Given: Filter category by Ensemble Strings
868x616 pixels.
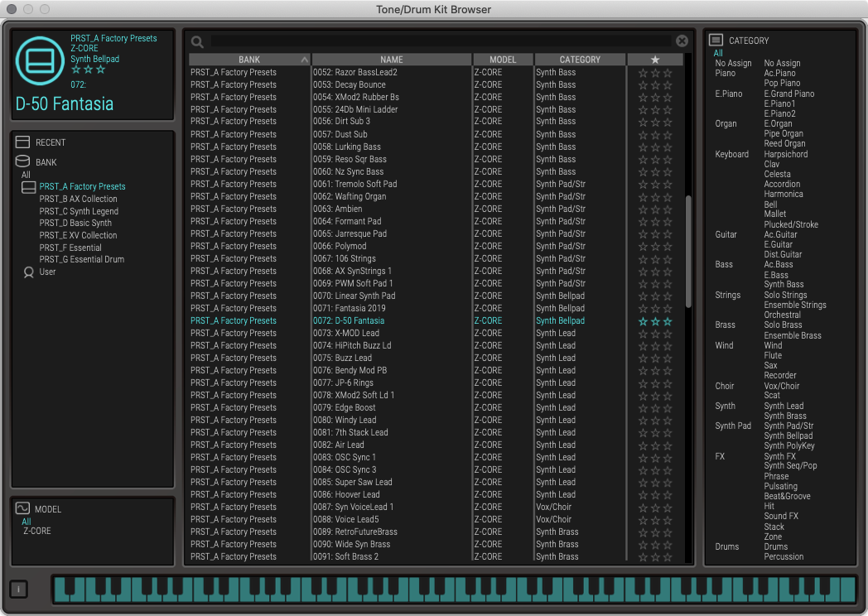Looking at the screenshot, I should (795, 305).
